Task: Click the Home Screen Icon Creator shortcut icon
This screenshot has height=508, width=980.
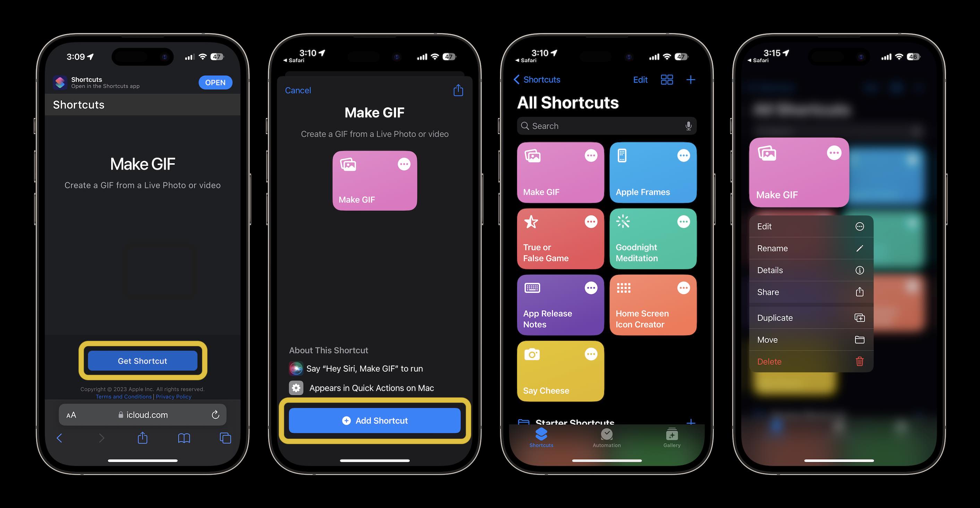Action: [x=652, y=304]
